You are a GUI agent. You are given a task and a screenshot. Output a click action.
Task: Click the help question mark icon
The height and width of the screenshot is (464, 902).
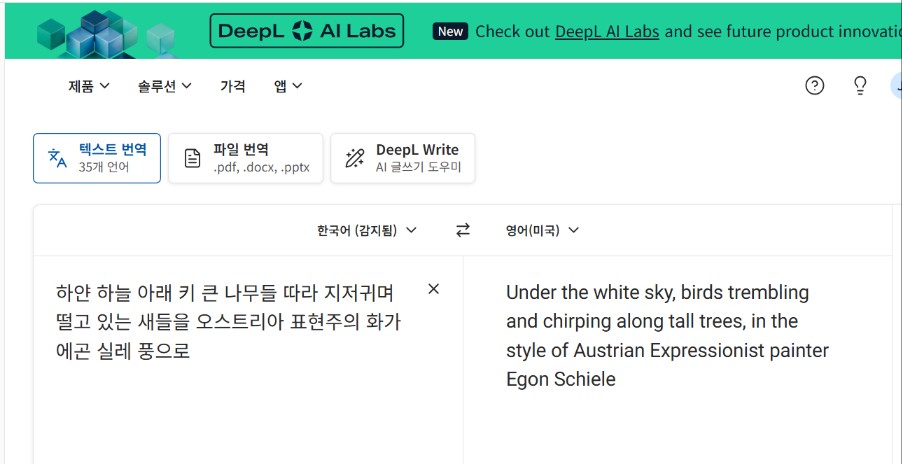tap(815, 86)
